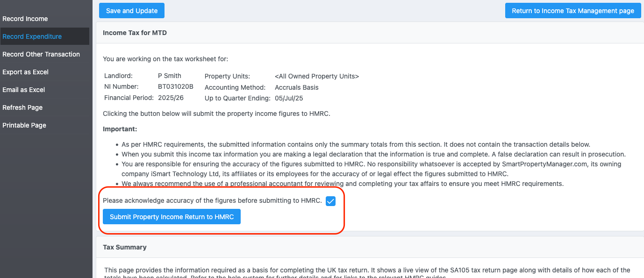
Task: Click the NI number BT031020B
Action: (x=175, y=87)
